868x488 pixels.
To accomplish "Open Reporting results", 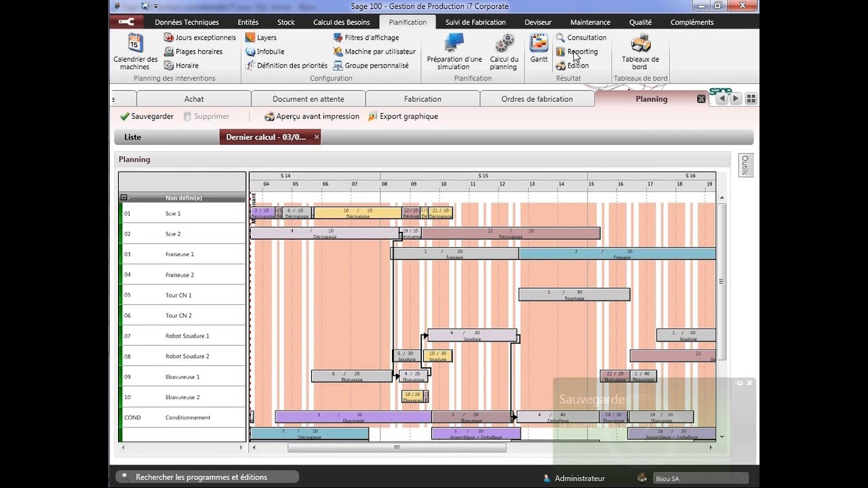I will pyautogui.click(x=577, y=52).
